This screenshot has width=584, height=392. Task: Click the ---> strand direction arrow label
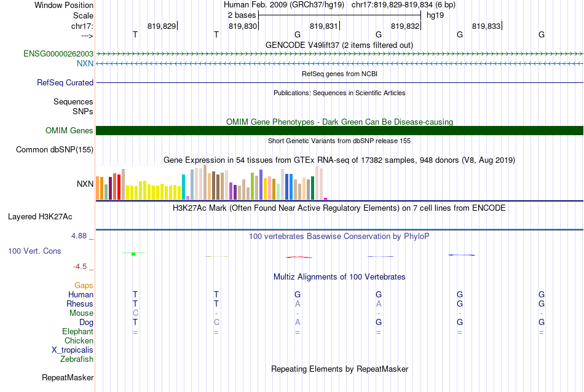pos(87,36)
